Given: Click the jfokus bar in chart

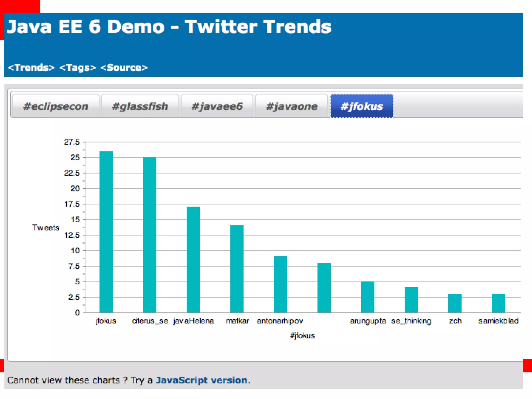Looking at the screenshot, I should tap(106, 232).
